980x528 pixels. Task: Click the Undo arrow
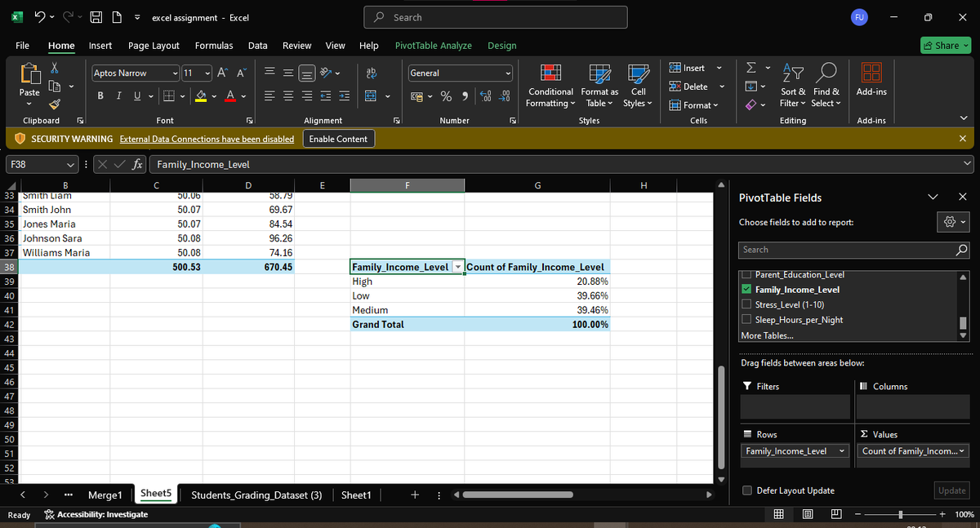click(x=39, y=17)
